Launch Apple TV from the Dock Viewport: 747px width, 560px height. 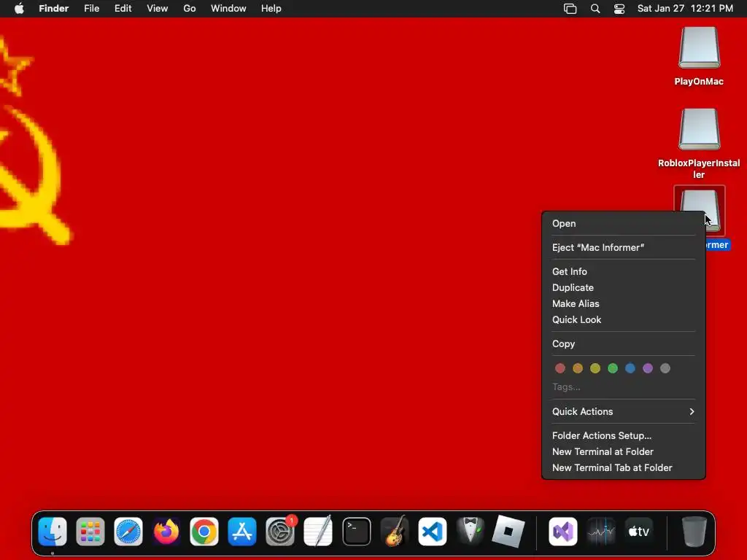[x=639, y=532]
